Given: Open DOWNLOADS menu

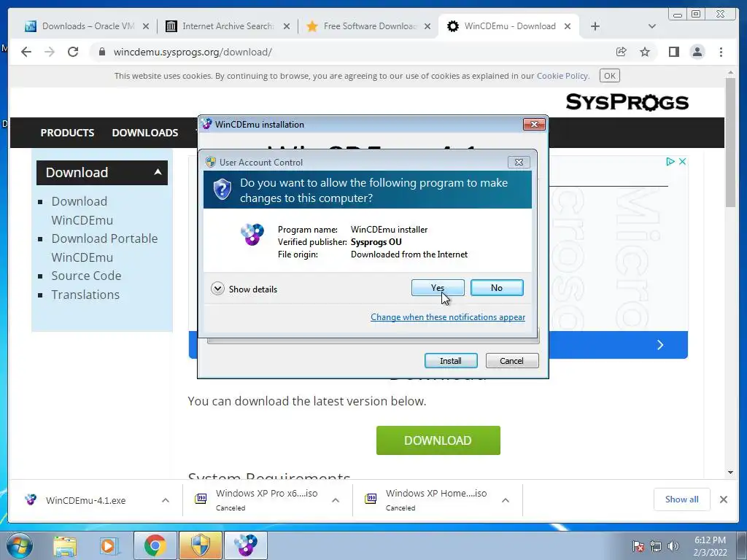Looking at the screenshot, I should [x=145, y=133].
